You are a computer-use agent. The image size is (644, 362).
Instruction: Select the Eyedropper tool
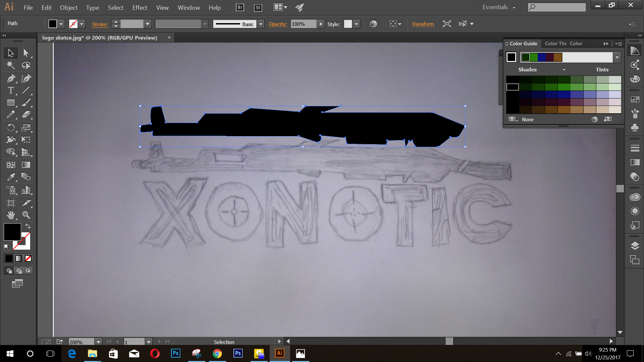tap(11, 177)
